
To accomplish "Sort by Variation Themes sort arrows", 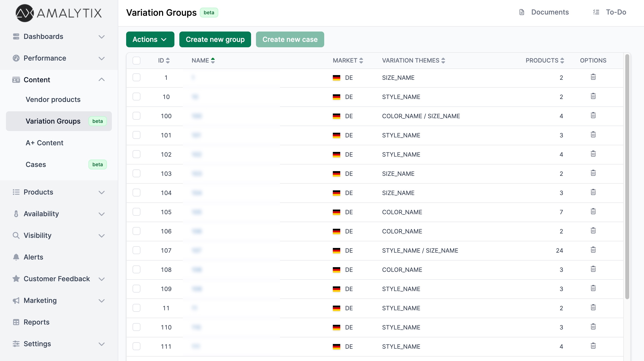I will click(x=443, y=61).
